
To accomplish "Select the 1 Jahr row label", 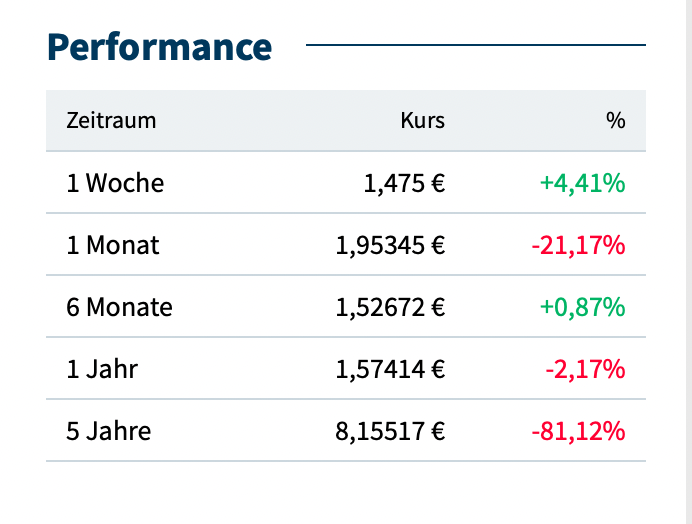I will 102,369.
